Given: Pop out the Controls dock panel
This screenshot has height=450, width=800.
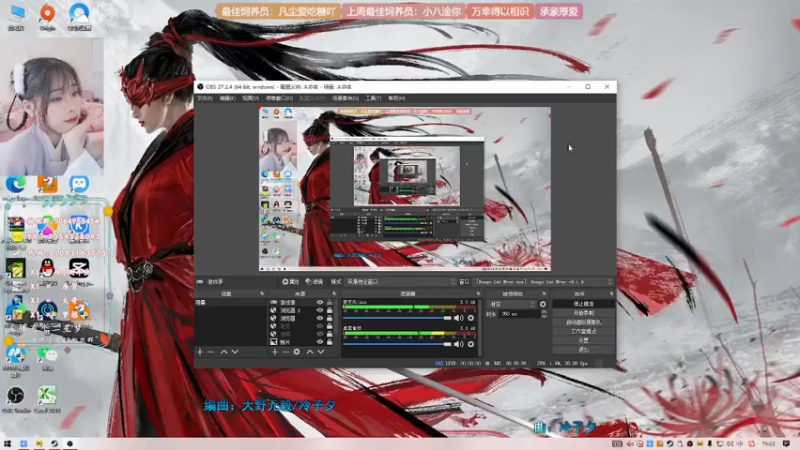Looking at the screenshot, I should tap(611, 294).
